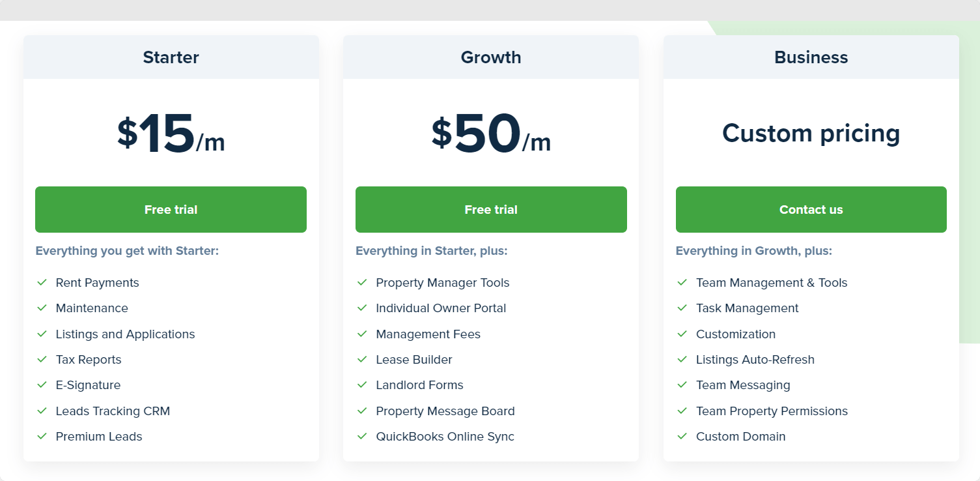Click the checkmark next to Tax Reports
Image resolution: width=980 pixels, height=481 pixels.
pyautogui.click(x=42, y=359)
